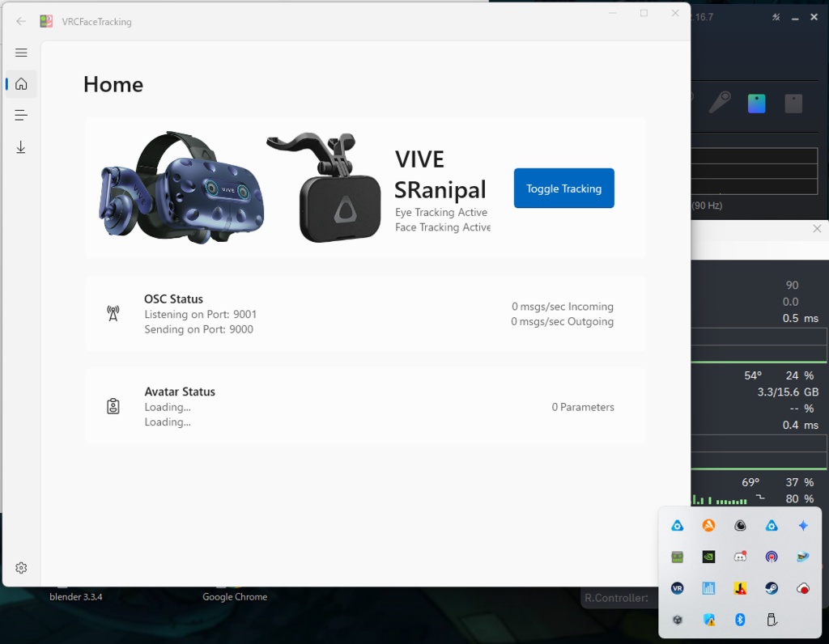Click the "0 msgs/sec Outgoing" value

coord(563,321)
